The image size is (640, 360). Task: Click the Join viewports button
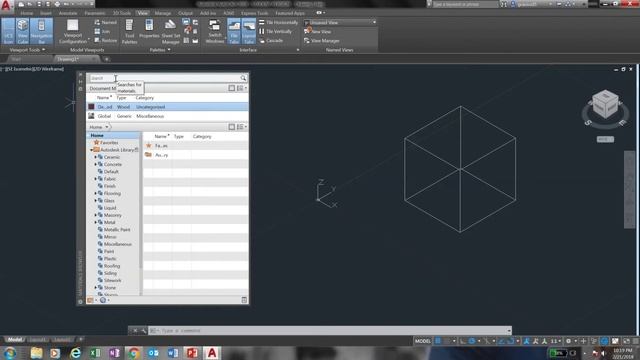click(x=102, y=31)
